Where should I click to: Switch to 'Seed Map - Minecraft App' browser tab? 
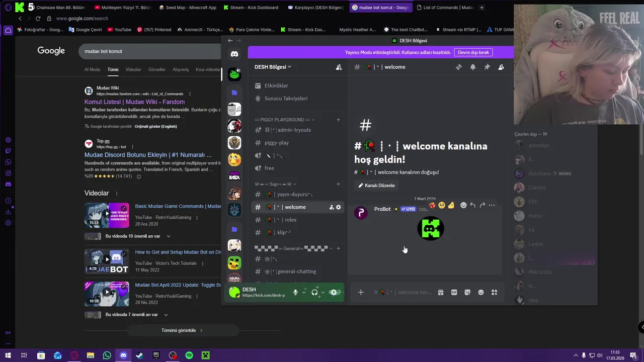click(x=188, y=8)
